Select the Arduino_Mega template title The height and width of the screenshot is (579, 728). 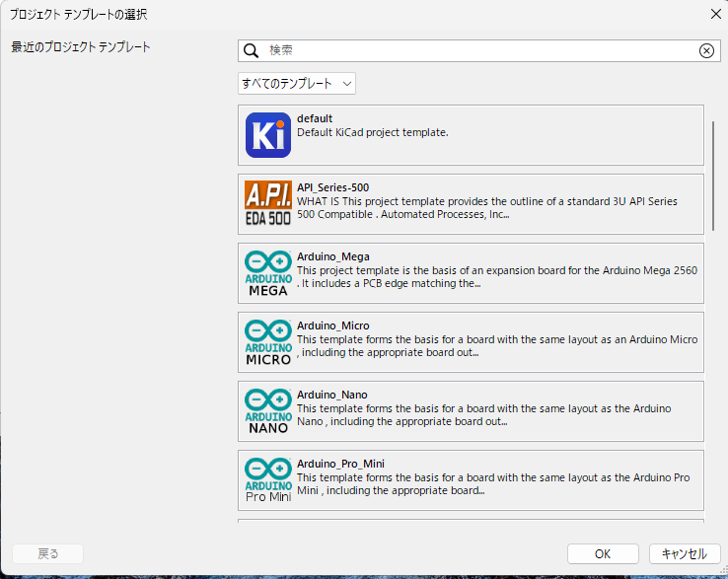333,256
